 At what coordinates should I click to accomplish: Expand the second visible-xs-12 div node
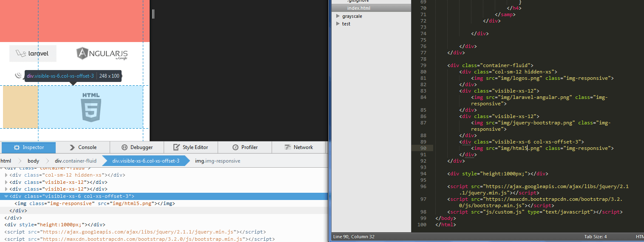[6, 189]
